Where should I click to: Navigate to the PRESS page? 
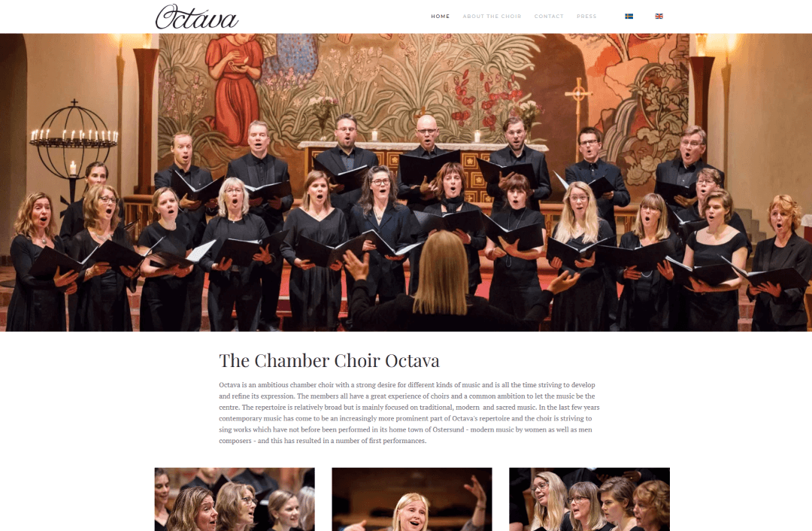pos(586,16)
